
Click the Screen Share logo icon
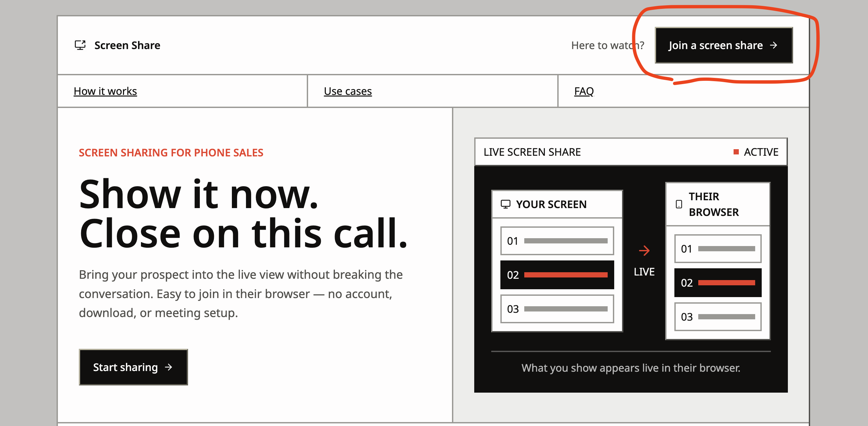pos(80,45)
